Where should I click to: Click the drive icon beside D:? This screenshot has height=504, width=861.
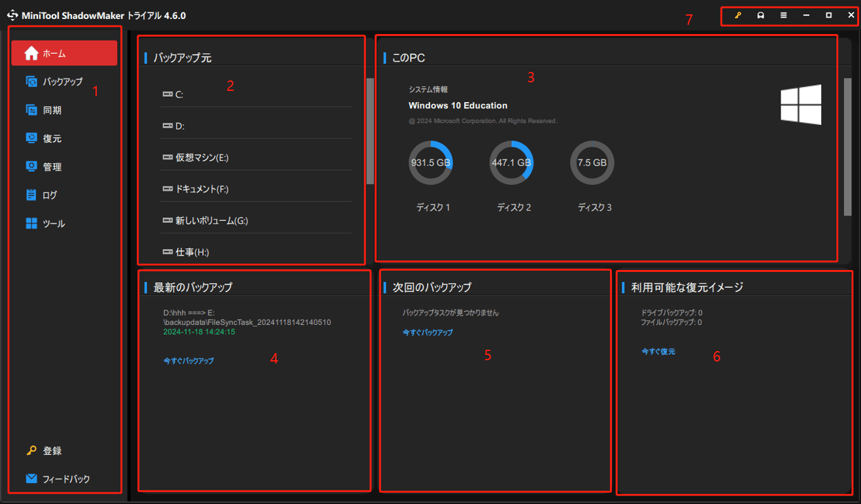coord(167,126)
